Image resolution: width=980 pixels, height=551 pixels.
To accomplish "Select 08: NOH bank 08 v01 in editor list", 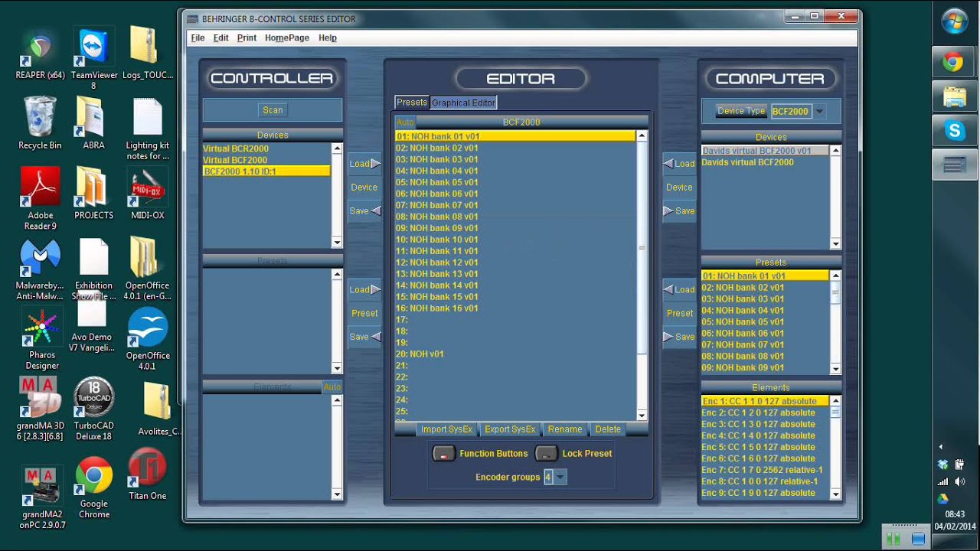I will click(515, 217).
